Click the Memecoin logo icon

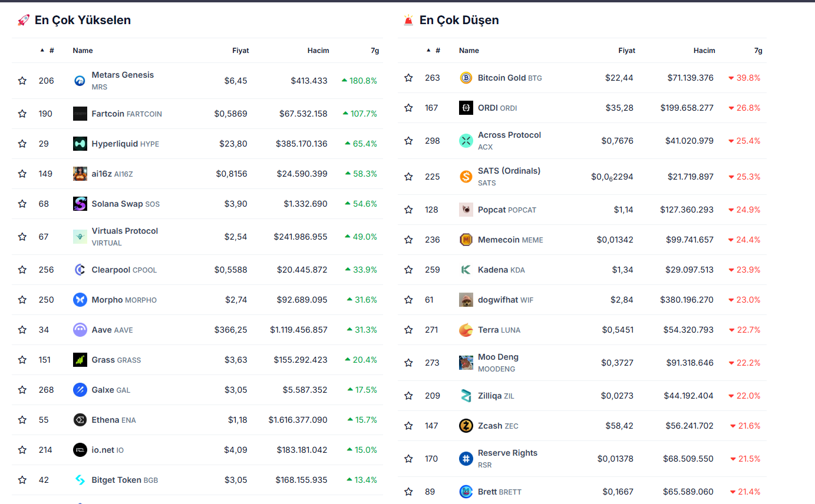466,240
